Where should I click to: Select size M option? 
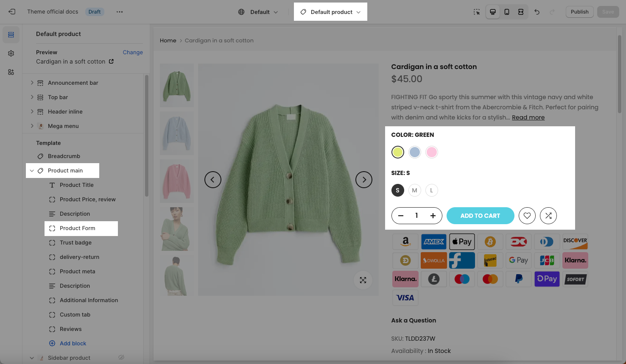[415, 190]
